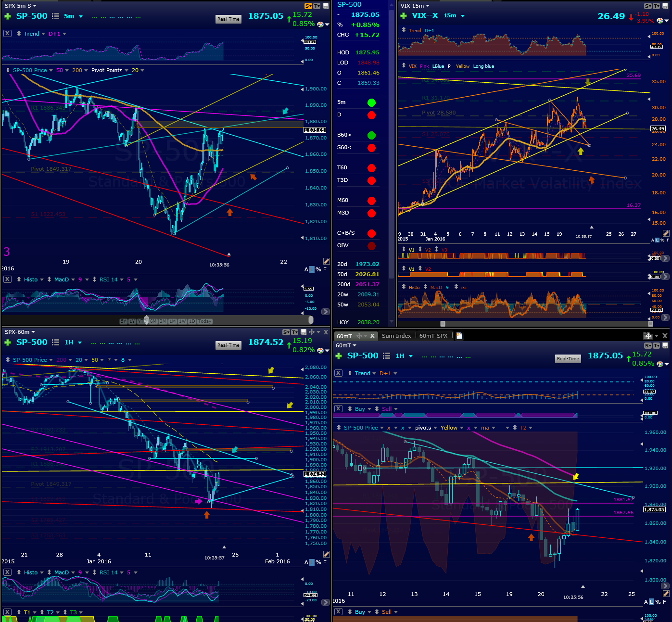Hide Trend pane in 60mT panel

click(x=339, y=373)
